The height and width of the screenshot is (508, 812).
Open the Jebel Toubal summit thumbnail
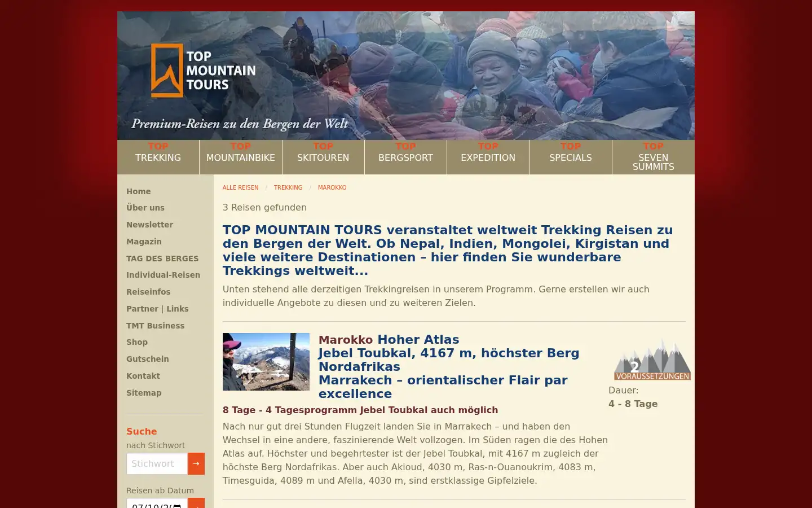266,362
